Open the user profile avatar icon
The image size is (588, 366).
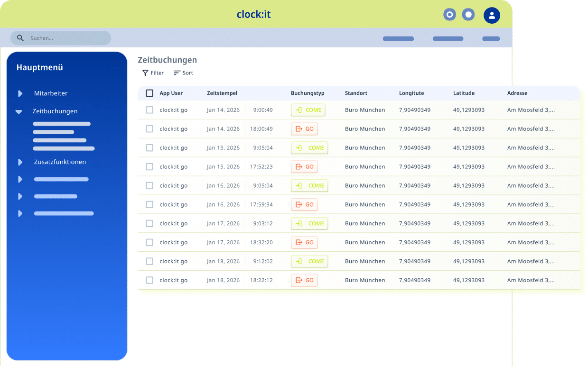492,15
